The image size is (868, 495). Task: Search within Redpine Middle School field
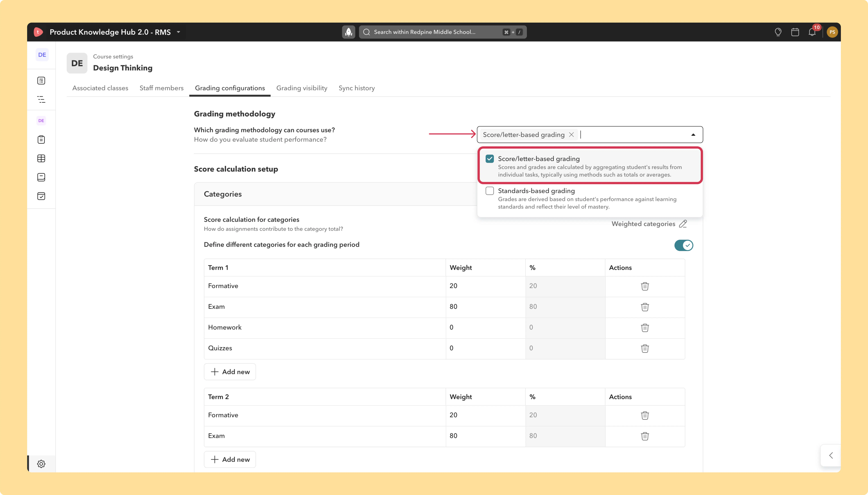pyautogui.click(x=443, y=32)
